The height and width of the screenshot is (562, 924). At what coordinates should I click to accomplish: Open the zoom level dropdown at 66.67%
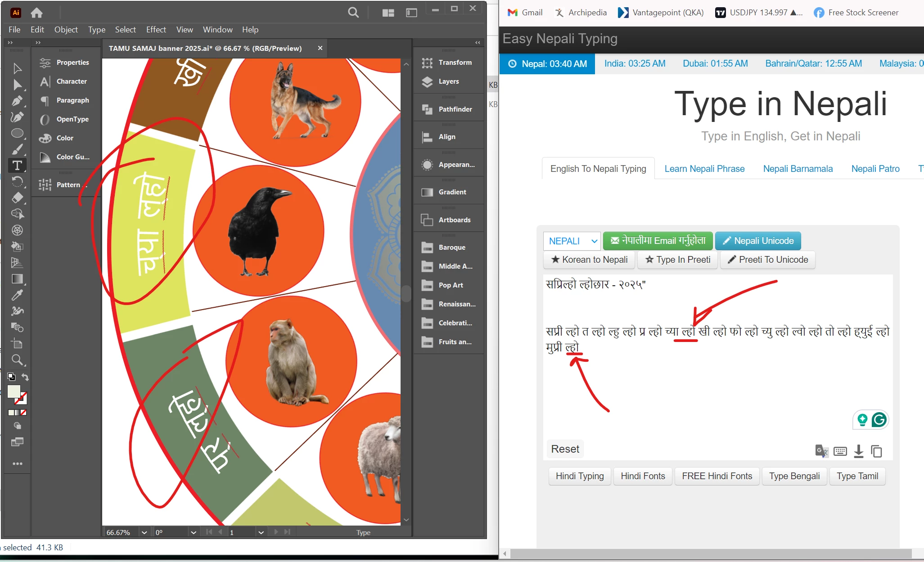coord(144,532)
